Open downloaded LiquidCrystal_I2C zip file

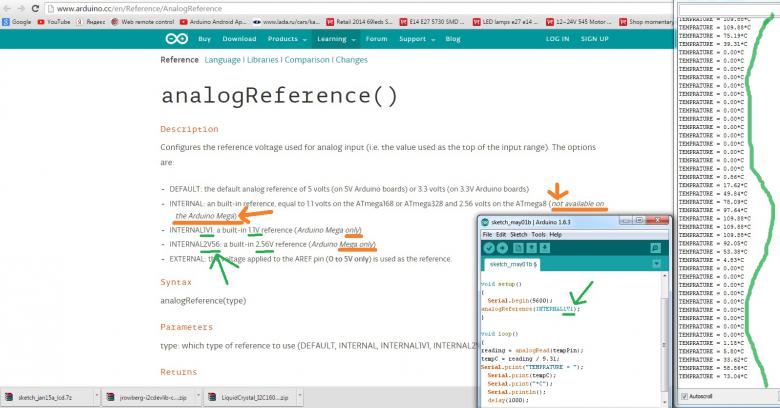pos(249,397)
